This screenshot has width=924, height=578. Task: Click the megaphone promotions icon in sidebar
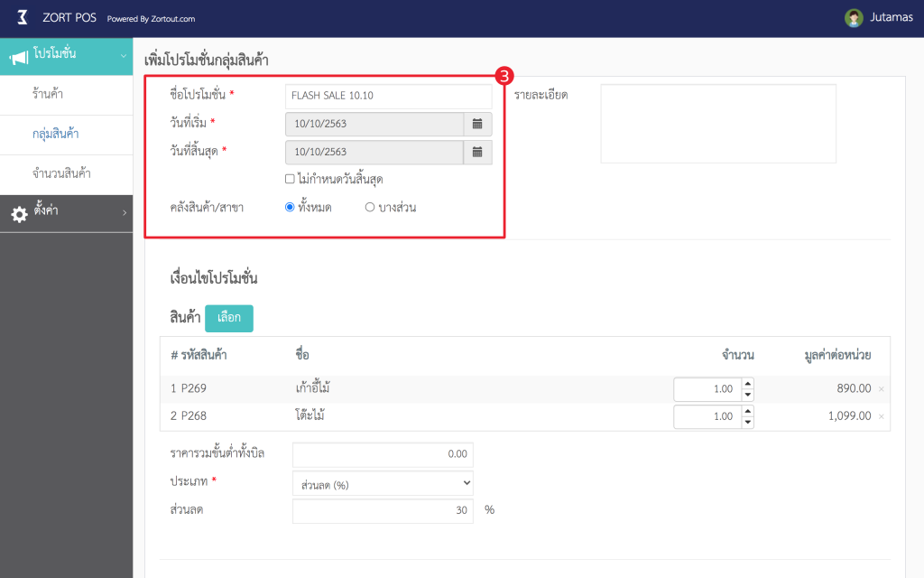point(21,56)
